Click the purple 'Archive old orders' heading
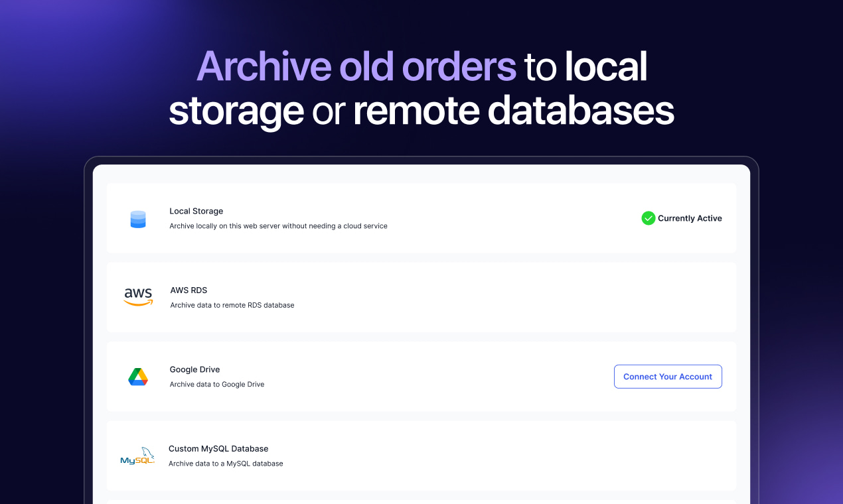Screen dimensions: 843x504 click(x=356, y=66)
